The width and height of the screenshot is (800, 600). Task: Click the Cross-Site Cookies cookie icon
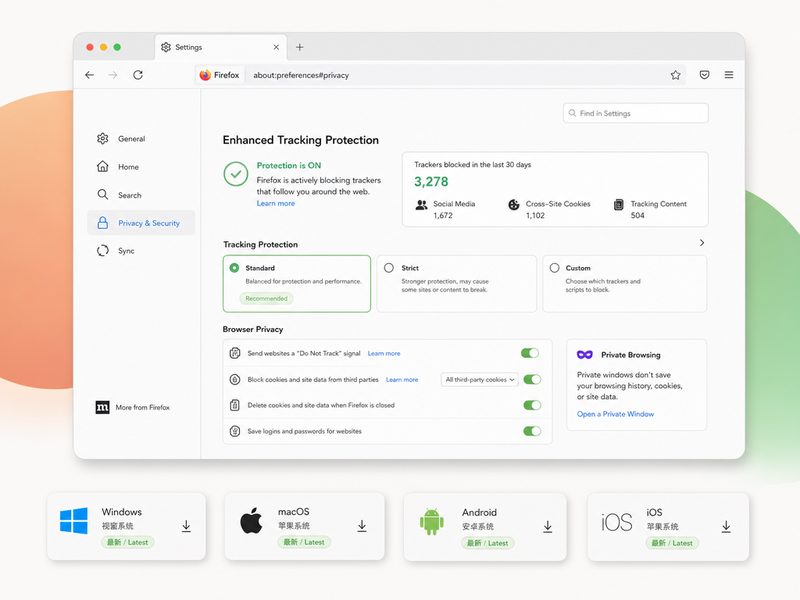pyautogui.click(x=514, y=205)
